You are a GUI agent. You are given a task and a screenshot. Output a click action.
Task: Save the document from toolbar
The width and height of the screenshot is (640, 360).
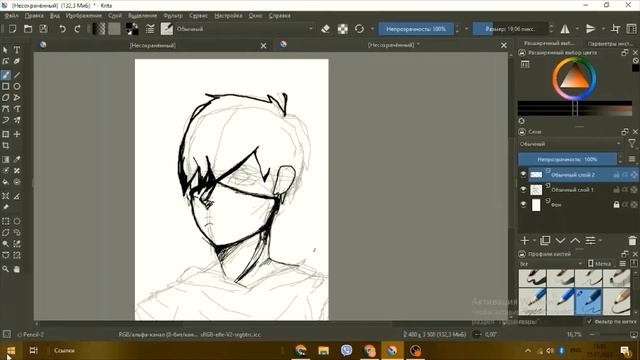click(43, 29)
